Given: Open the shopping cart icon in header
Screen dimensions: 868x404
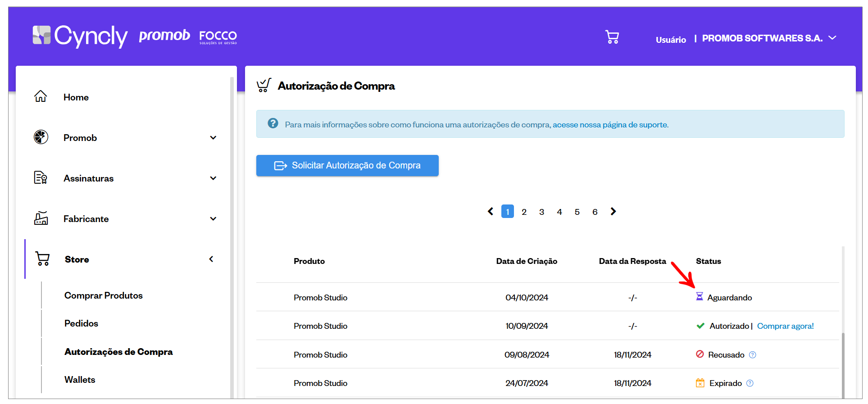Looking at the screenshot, I should (612, 37).
